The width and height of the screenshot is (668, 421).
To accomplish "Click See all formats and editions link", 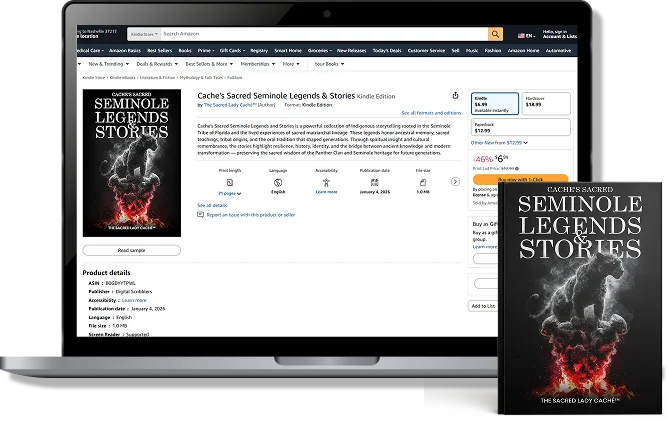I will click(431, 113).
